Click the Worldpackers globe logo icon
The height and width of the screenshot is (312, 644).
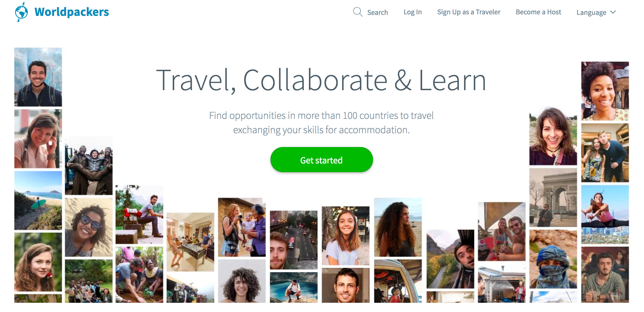click(x=21, y=12)
